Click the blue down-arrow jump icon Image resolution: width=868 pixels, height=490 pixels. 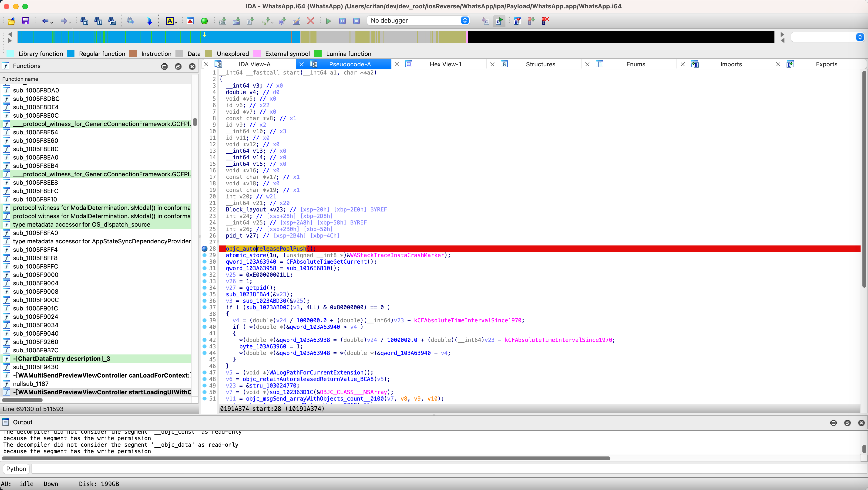point(149,21)
